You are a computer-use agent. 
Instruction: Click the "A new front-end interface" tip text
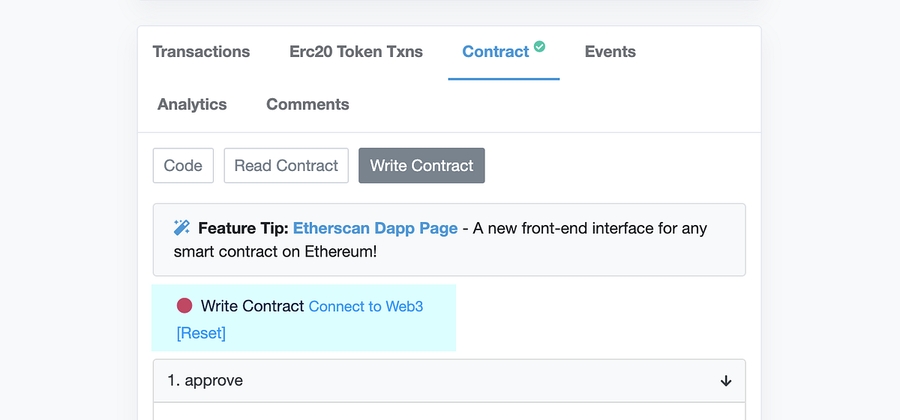pos(590,228)
